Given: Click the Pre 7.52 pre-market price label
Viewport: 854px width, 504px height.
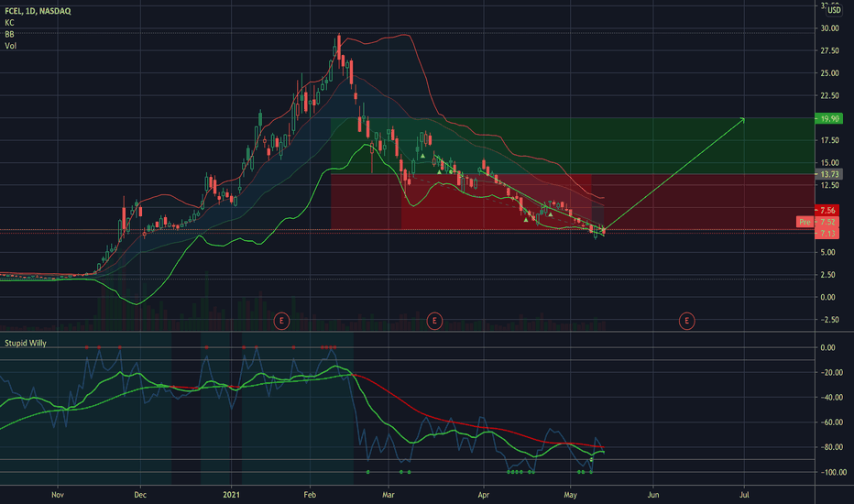Looking at the screenshot, I should pos(817,222).
